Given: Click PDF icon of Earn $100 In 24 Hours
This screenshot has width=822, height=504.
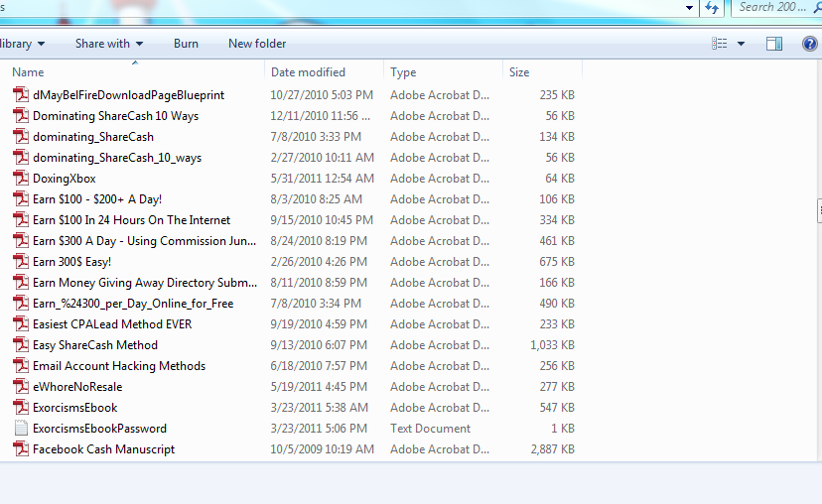Looking at the screenshot, I should (x=21, y=220).
